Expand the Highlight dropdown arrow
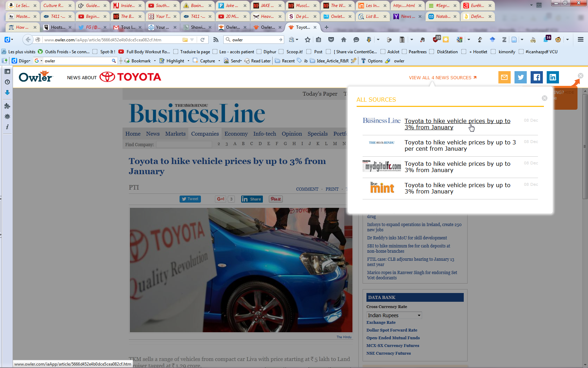Viewport: 588px width, 368px height. (188, 61)
